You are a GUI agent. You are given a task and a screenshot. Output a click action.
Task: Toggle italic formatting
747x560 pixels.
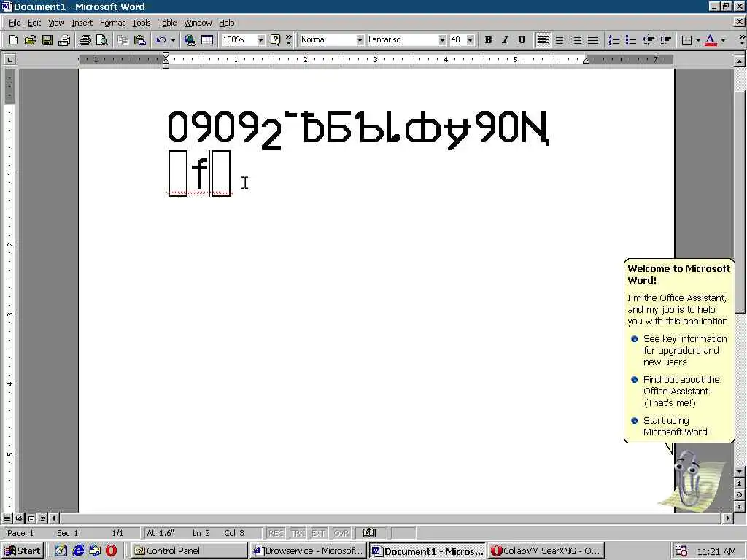pyautogui.click(x=505, y=40)
